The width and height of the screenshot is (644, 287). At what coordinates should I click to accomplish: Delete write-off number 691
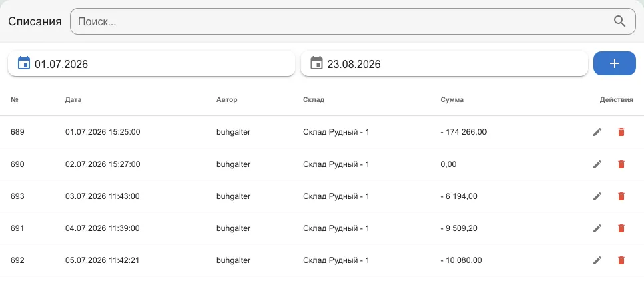(621, 228)
